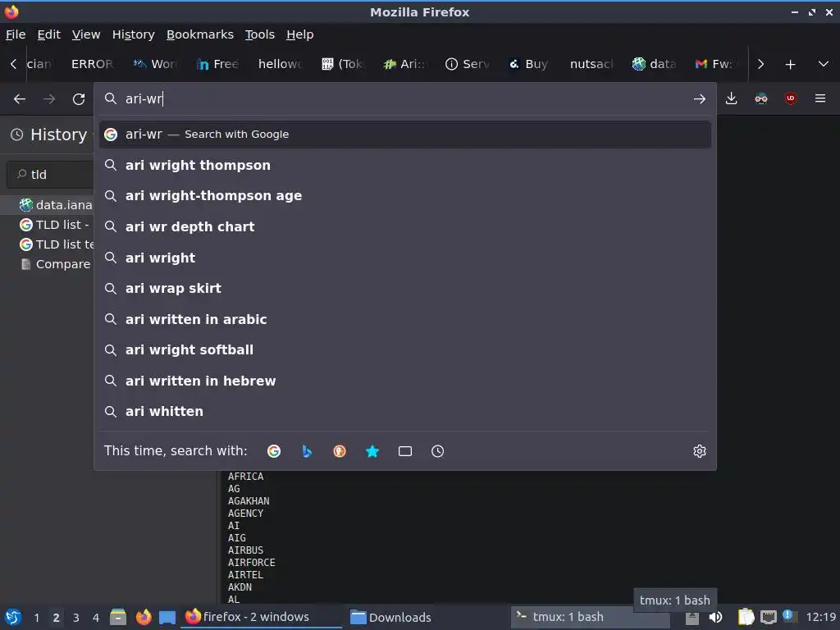
Task: Open the File menu
Action: click(16, 34)
